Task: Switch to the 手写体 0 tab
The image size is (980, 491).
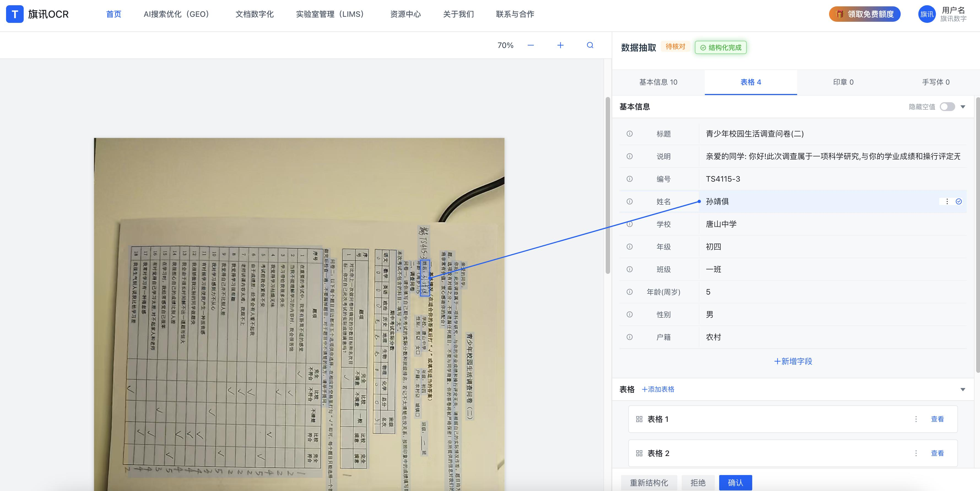Action: [935, 82]
